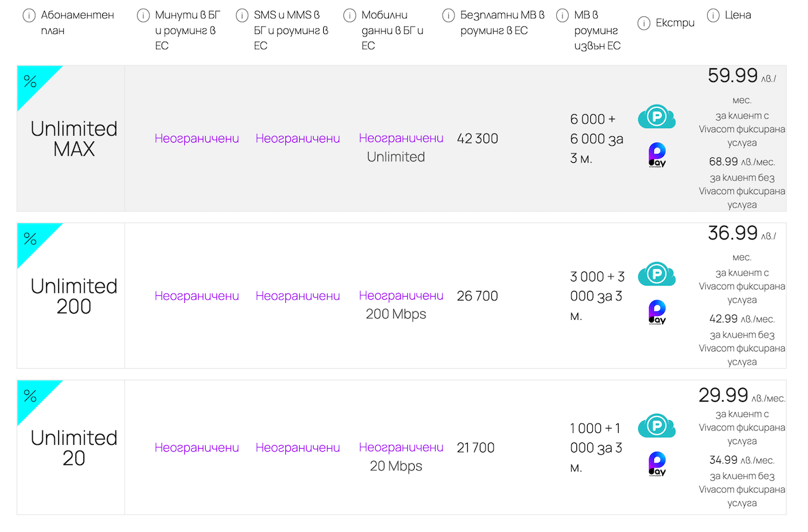Select the Unlimited MAX plan name
This screenshot has width=808, height=532.
click(74, 139)
